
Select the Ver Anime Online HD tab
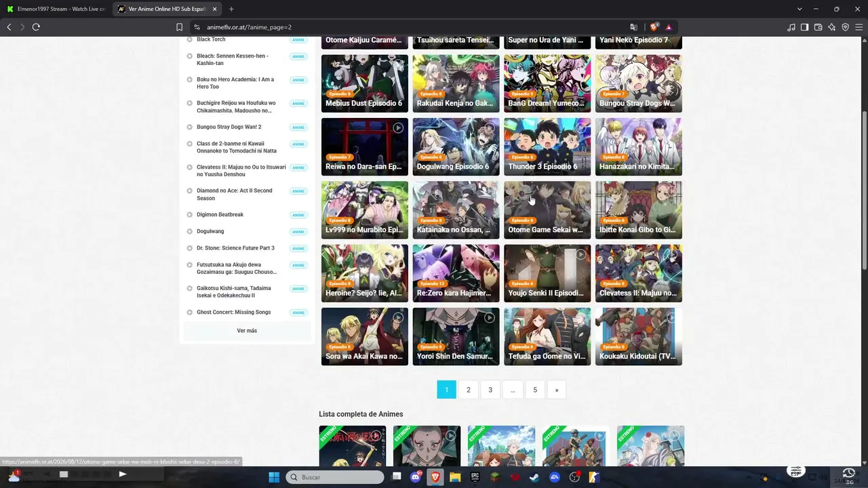click(x=167, y=9)
